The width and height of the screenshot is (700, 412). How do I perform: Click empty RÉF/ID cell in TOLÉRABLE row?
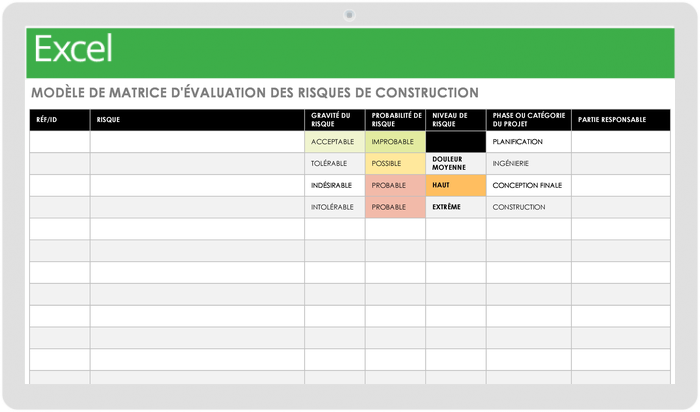(60, 163)
